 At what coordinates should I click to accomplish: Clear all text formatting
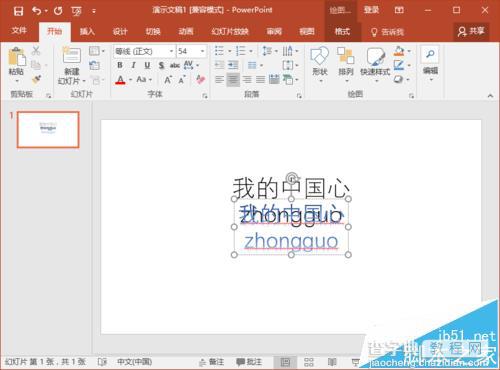[x=200, y=79]
